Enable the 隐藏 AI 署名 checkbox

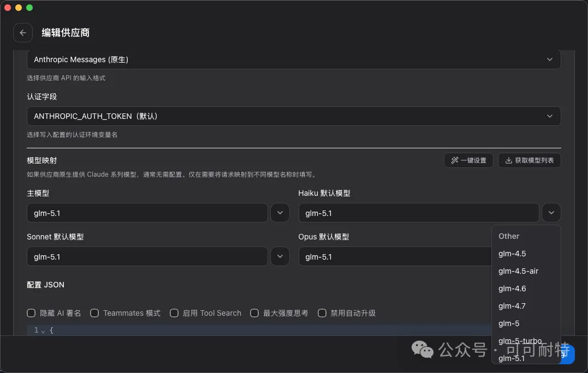click(x=31, y=313)
